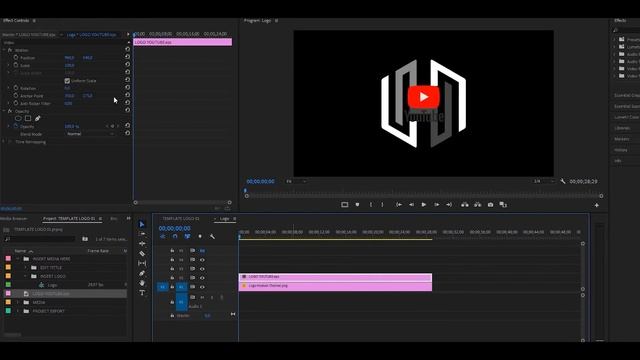Click the Extract button in Program Monitor
The width and height of the screenshot is (640, 360).
pyautogui.click(x=478, y=204)
